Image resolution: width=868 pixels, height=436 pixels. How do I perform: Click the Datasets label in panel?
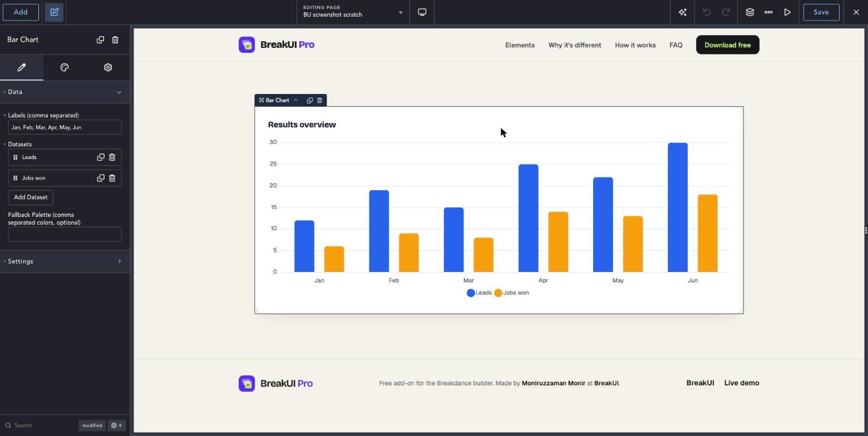[20, 145]
